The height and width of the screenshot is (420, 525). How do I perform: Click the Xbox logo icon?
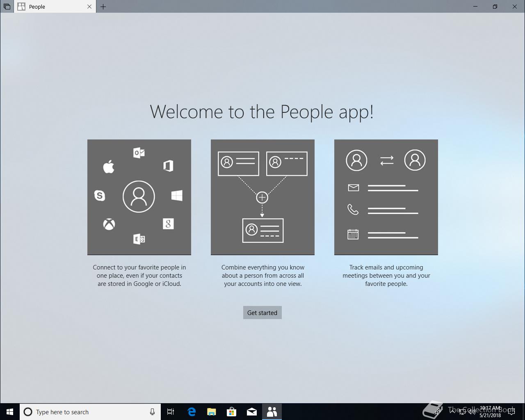(109, 224)
